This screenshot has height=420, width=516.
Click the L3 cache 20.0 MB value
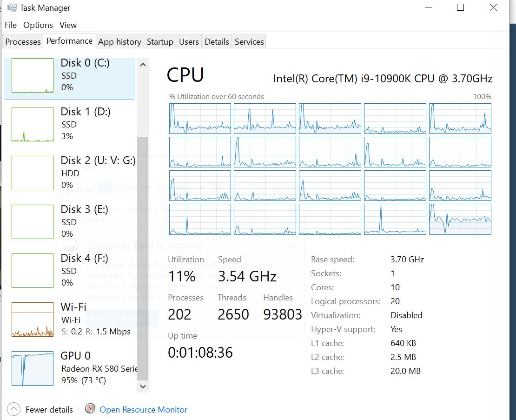coord(406,371)
